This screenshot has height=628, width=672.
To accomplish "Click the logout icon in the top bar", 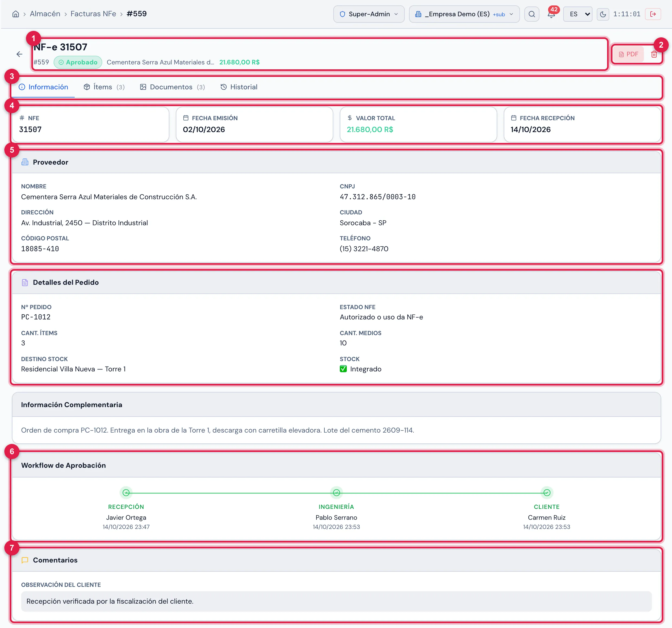I will 653,14.
